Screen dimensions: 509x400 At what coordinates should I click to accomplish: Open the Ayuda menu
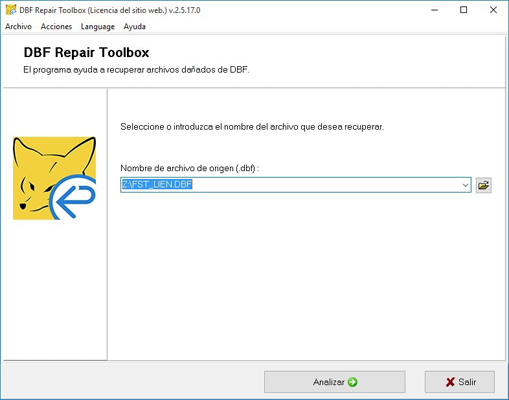tap(134, 26)
